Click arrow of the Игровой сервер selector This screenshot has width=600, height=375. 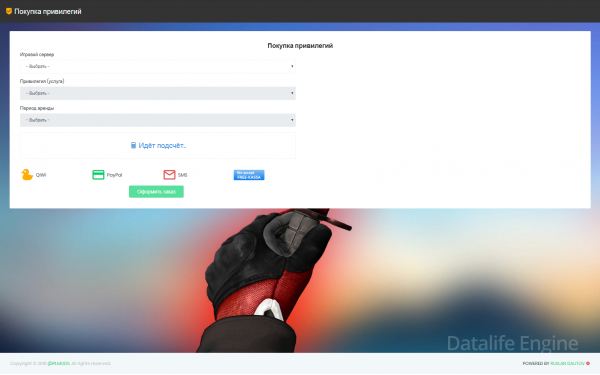pyautogui.click(x=292, y=67)
